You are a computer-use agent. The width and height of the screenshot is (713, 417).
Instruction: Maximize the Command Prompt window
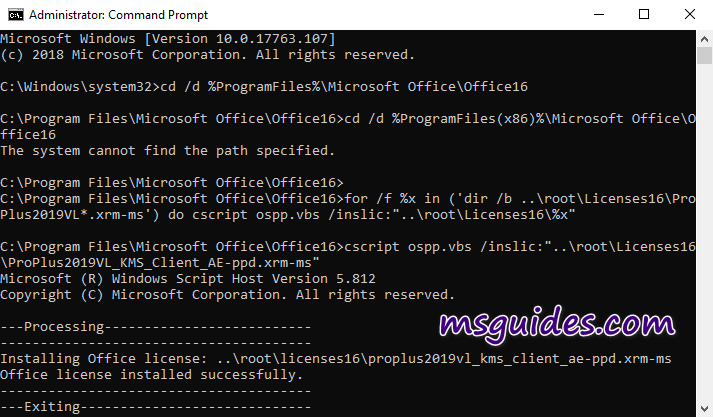644,14
